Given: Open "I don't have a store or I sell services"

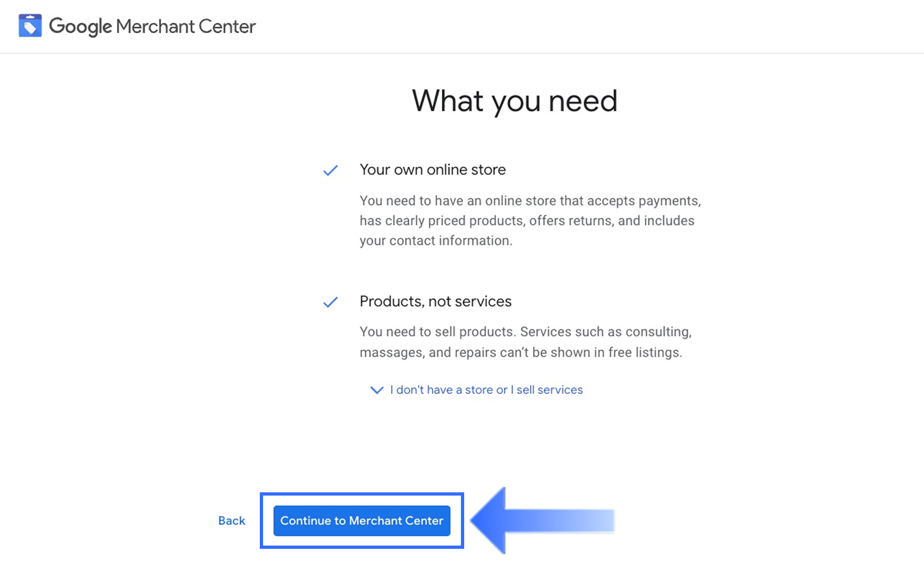Looking at the screenshot, I should [486, 390].
